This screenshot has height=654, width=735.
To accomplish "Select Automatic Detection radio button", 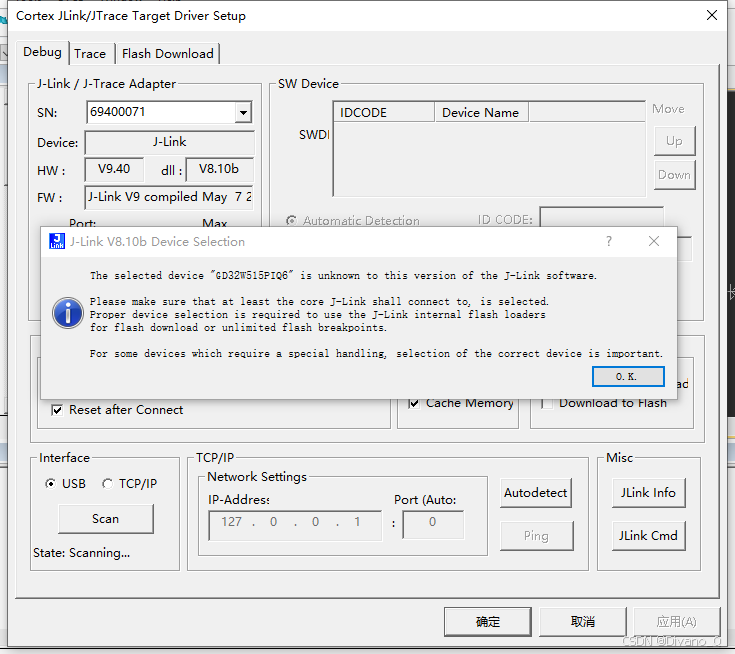I will 292,220.
